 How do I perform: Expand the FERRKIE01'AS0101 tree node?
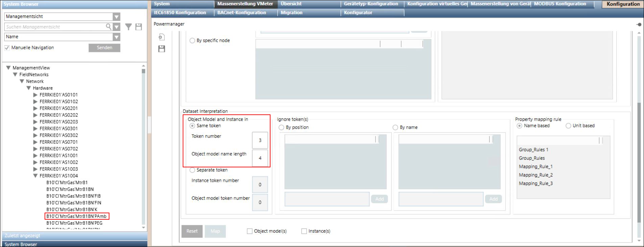point(35,95)
